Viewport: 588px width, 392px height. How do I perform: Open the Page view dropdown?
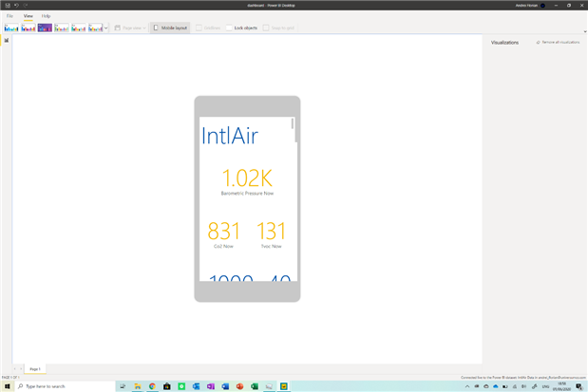pyautogui.click(x=130, y=28)
